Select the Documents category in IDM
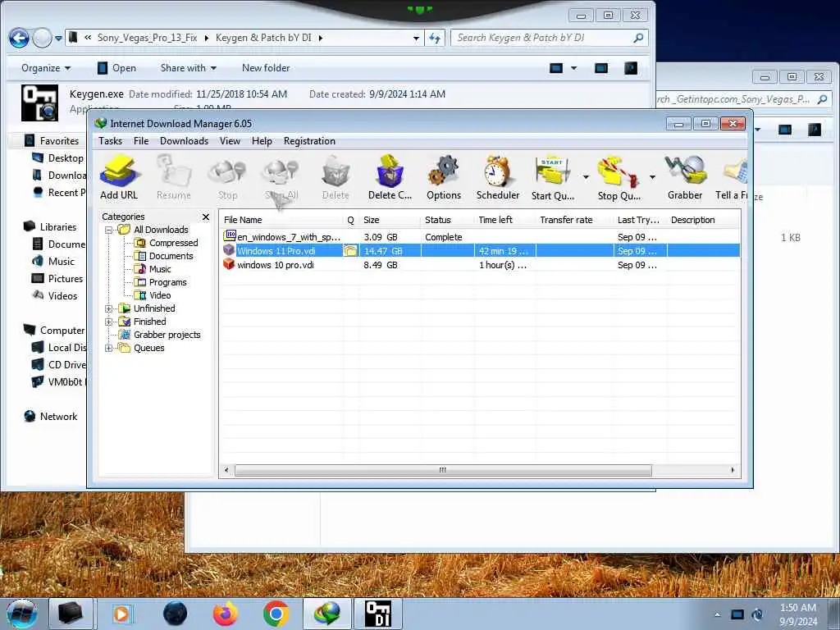 click(171, 256)
